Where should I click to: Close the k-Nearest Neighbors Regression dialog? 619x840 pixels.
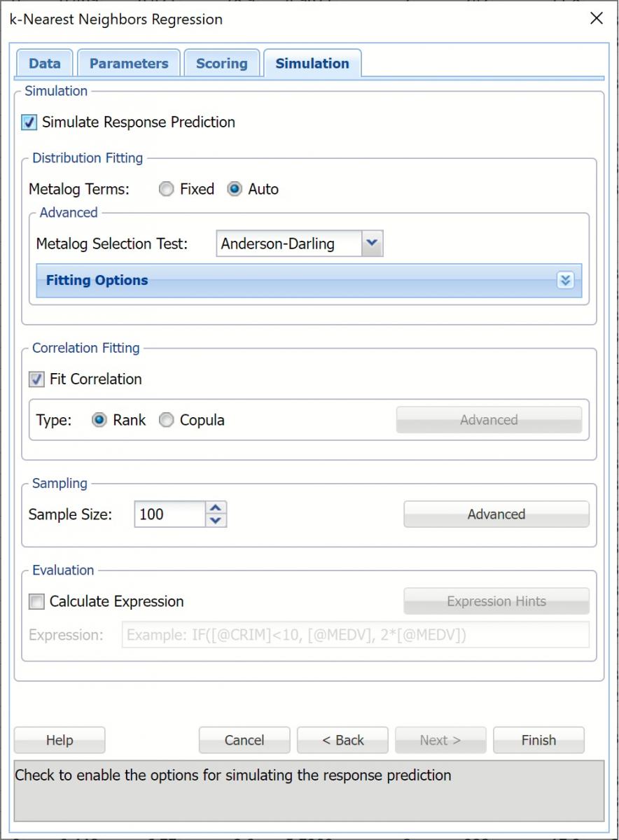(x=596, y=19)
